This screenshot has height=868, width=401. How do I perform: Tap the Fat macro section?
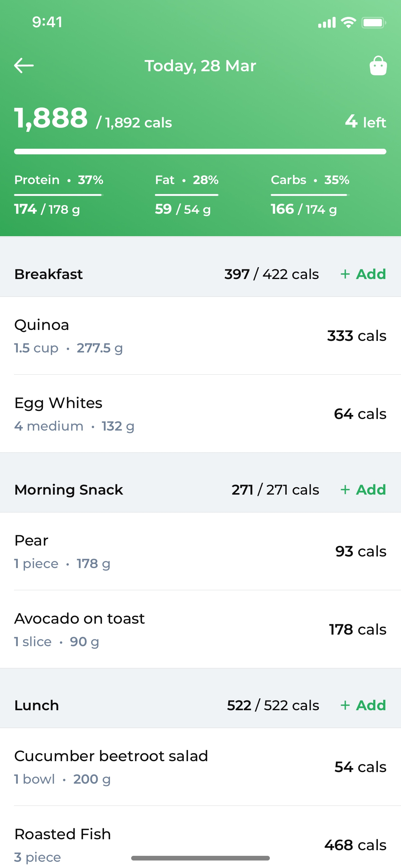(x=187, y=195)
